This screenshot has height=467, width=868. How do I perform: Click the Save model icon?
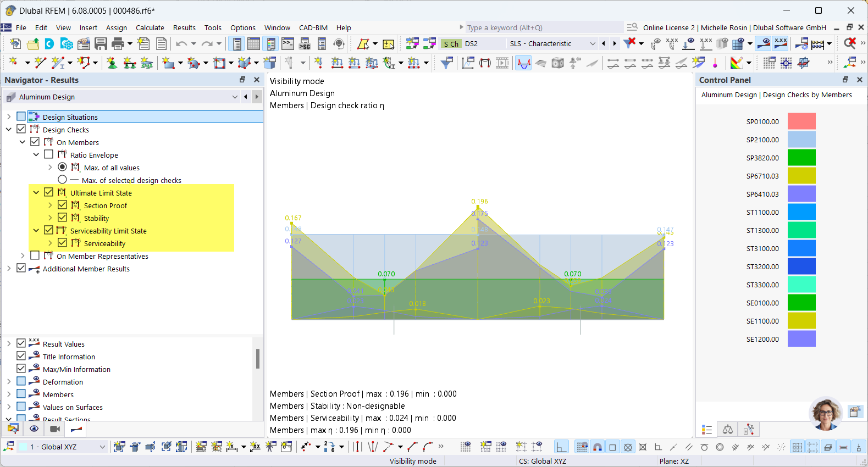pos(101,43)
